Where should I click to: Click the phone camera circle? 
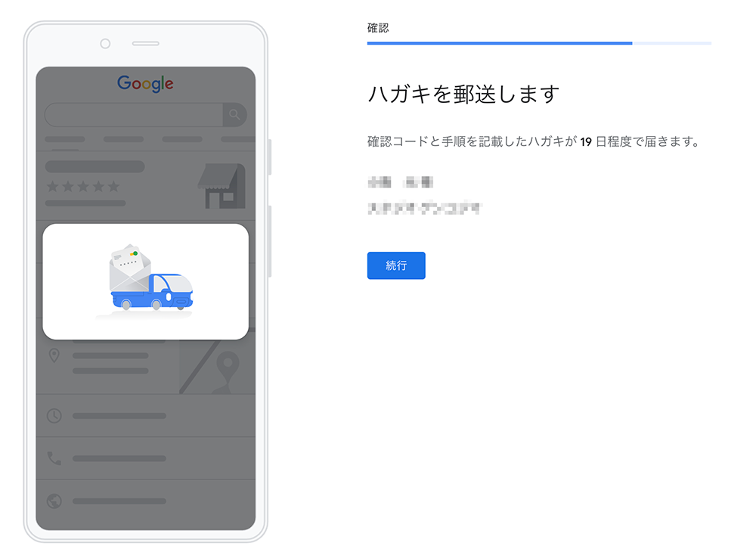(x=105, y=44)
